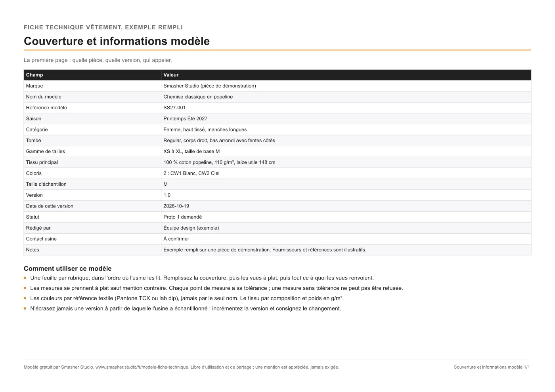Image resolution: width=555 pixels, height=392 pixels.
Task: Select reference value "SS27-001"
Action: (174, 108)
